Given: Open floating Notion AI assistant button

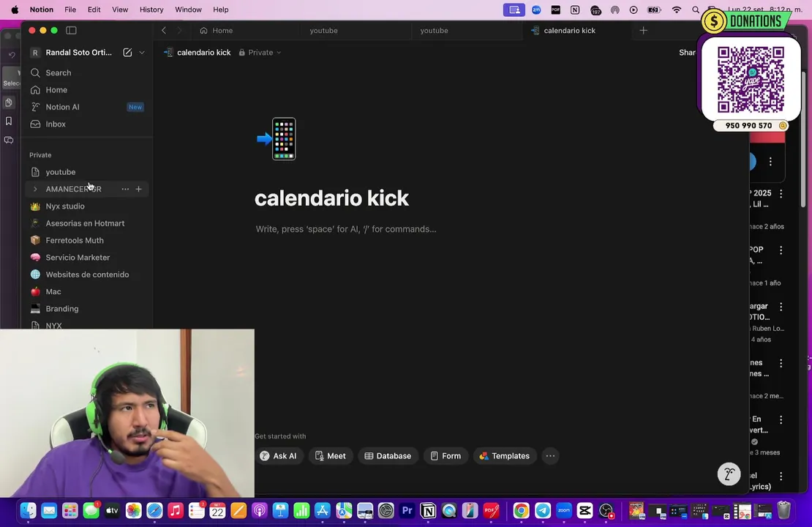Looking at the screenshot, I should click(x=729, y=474).
